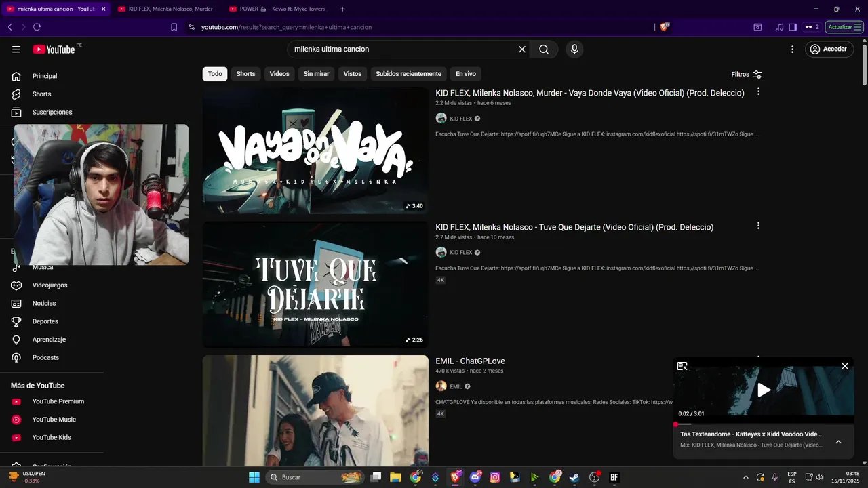Click the Vaya Donde Vaya thumbnail
Screen dimensions: 868x488
(x=315, y=150)
